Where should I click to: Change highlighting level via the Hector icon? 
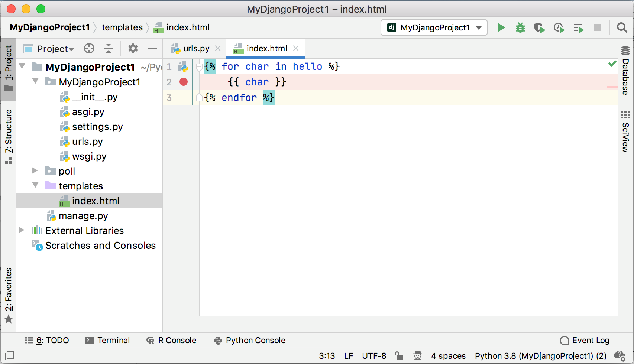(x=418, y=355)
